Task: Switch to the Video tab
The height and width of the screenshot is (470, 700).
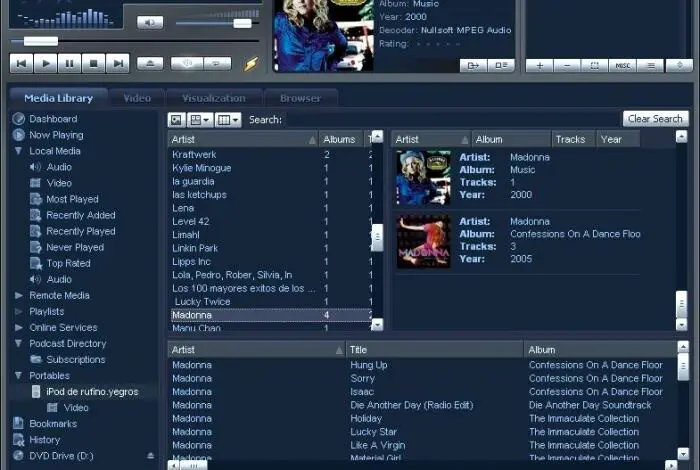Action: (x=137, y=98)
